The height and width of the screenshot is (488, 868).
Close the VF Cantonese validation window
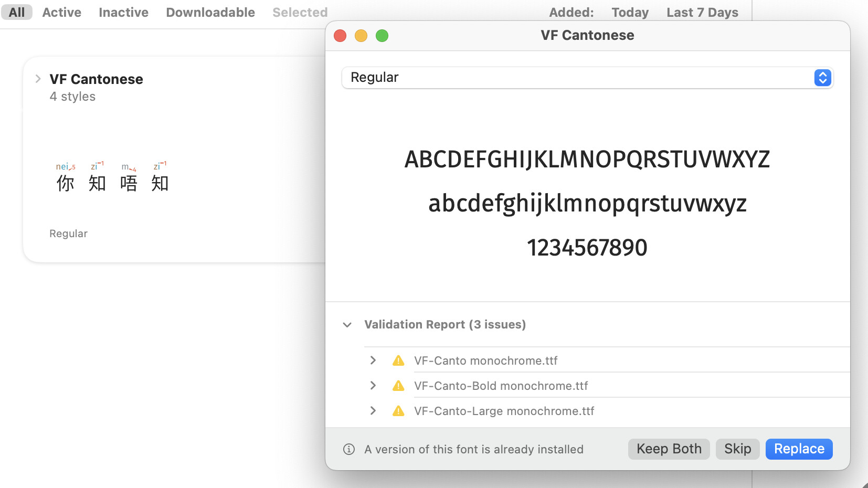pos(340,36)
